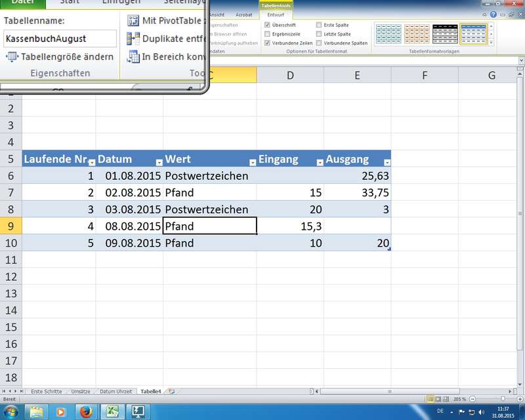Enable the Ergebniszeile checkbox
Screen dimensions: 525x420
tap(267, 34)
